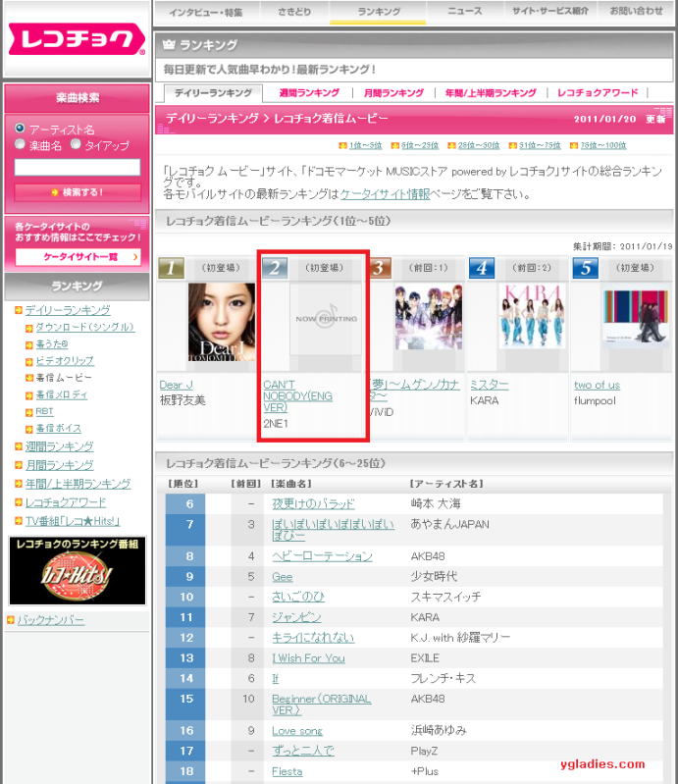
Task: Open rank 18 song Fiesta
Action: pyautogui.click(x=287, y=771)
